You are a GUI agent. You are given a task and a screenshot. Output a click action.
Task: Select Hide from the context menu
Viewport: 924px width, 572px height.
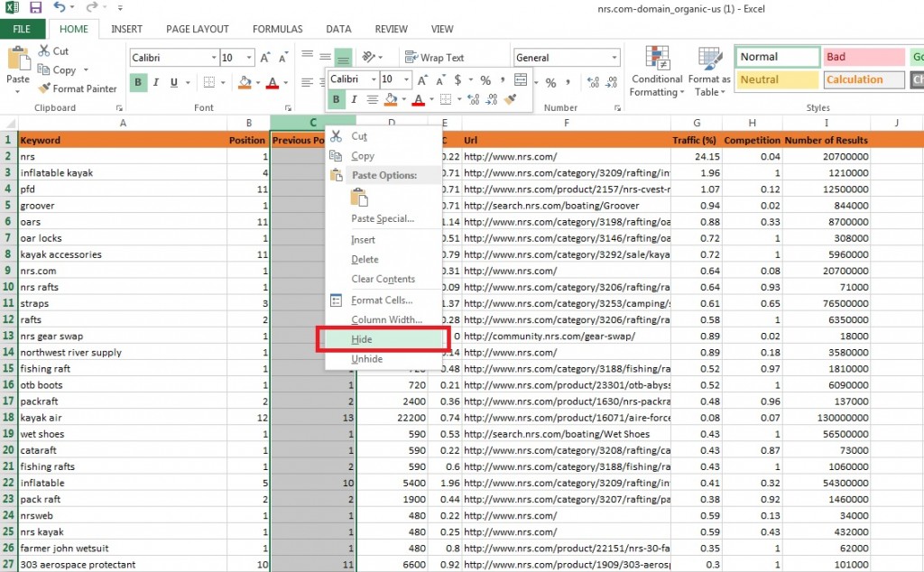click(x=362, y=340)
